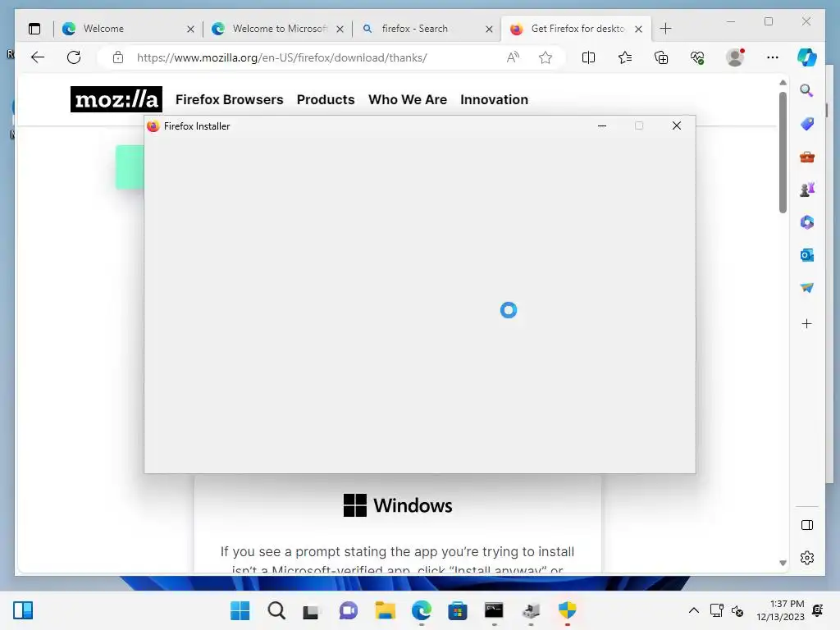
Task: Open Who We Are menu
Action: point(408,99)
